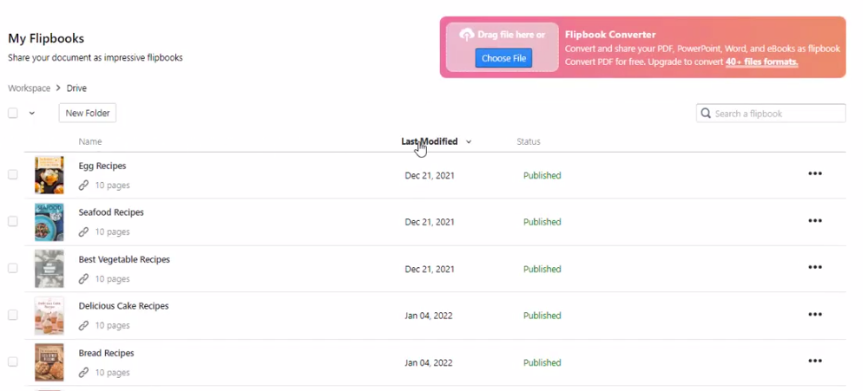This screenshot has width=868, height=391.
Task: Open the three-dot menu for Egg Recipes
Action: tap(814, 174)
